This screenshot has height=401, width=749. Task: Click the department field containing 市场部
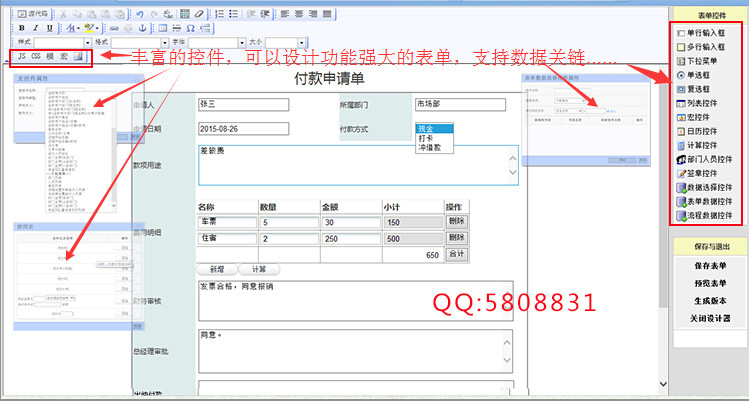[x=460, y=104]
